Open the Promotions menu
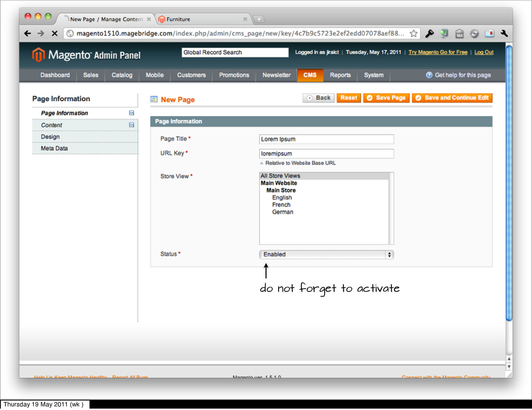 pos(234,75)
